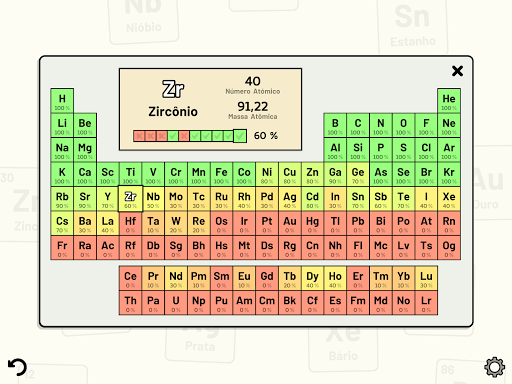Viewport: 512px width, 384px height.
Task: Select the Platinum (Pt) cell
Action: [x=267, y=223]
